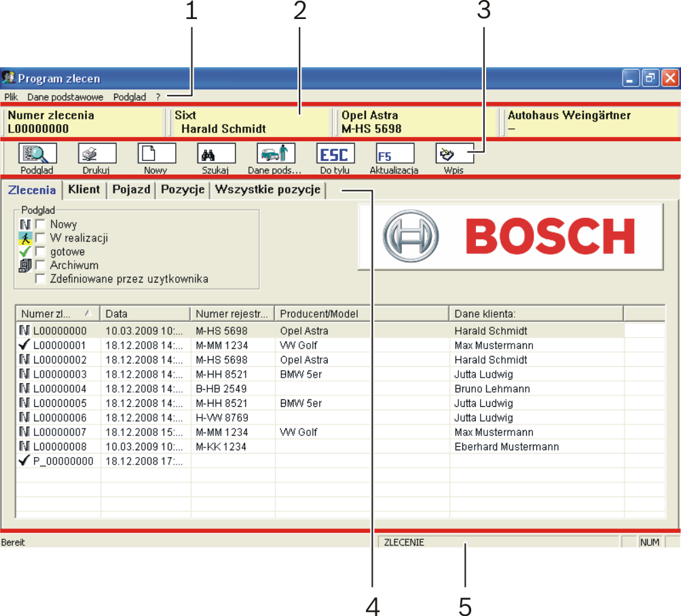Tick the Archiwum checkbox
Image resolution: width=681 pixels, height=616 pixels.
point(40,265)
